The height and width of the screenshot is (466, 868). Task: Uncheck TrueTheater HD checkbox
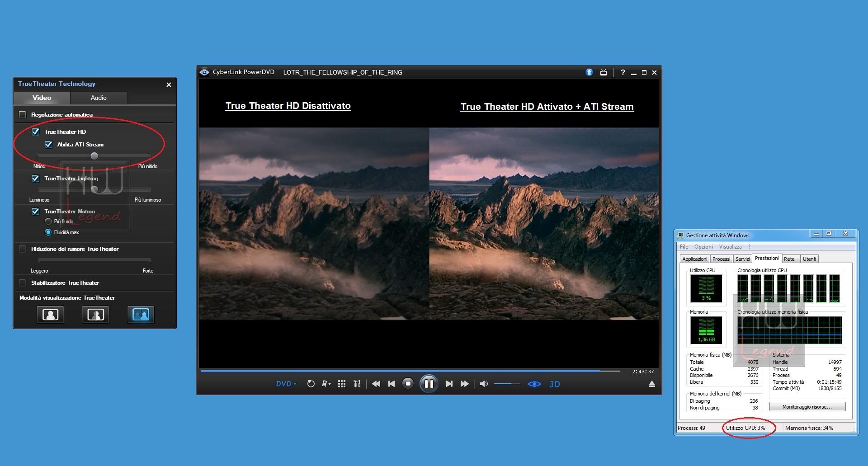(36, 132)
